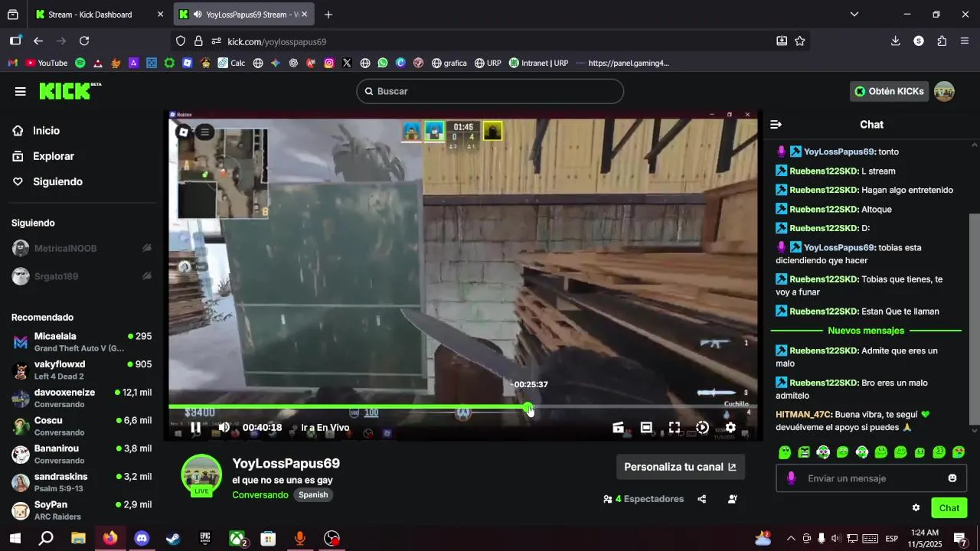Click the 'Nuevos mensajes' divider in chat
Viewport: 980px width, 551px height.
pos(866,331)
